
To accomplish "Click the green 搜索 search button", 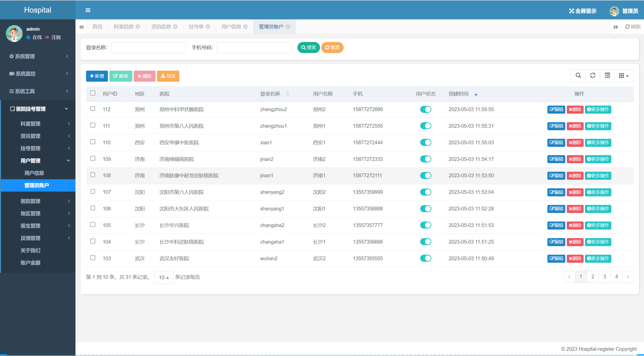I will [x=308, y=48].
